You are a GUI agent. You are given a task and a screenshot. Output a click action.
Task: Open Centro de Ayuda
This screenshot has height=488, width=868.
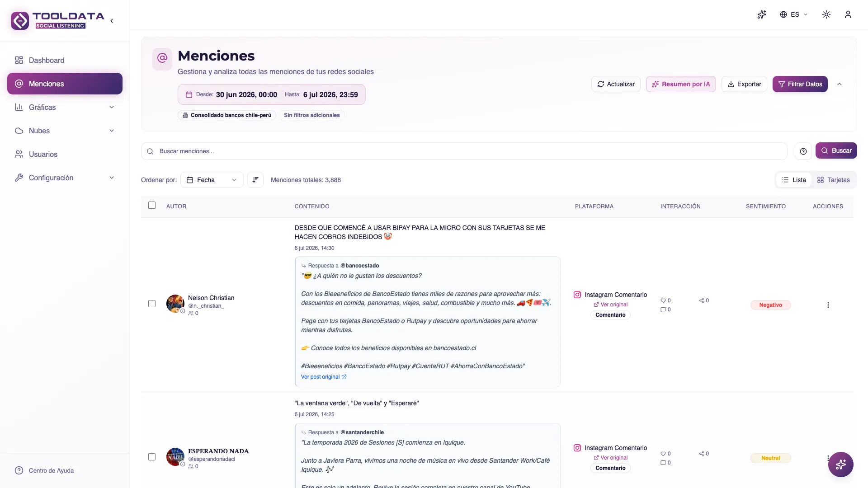coord(44,470)
